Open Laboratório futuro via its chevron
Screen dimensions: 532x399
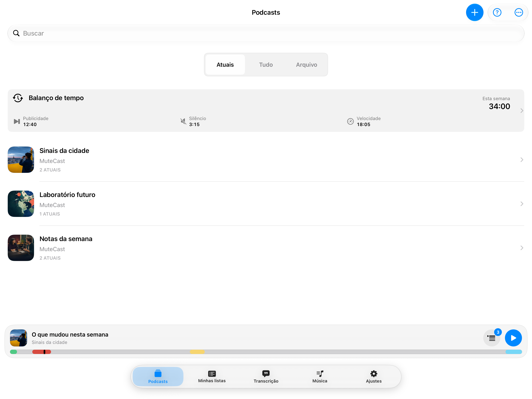(x=521, y=204)
